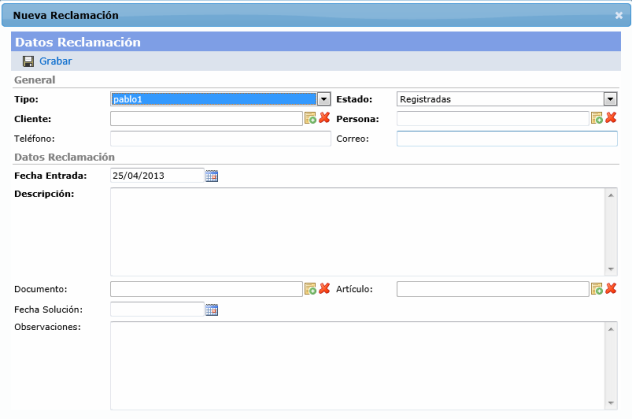Open the Cliente lookup browse icon
The width and height of the screenshot is (632, 419).
310,118
